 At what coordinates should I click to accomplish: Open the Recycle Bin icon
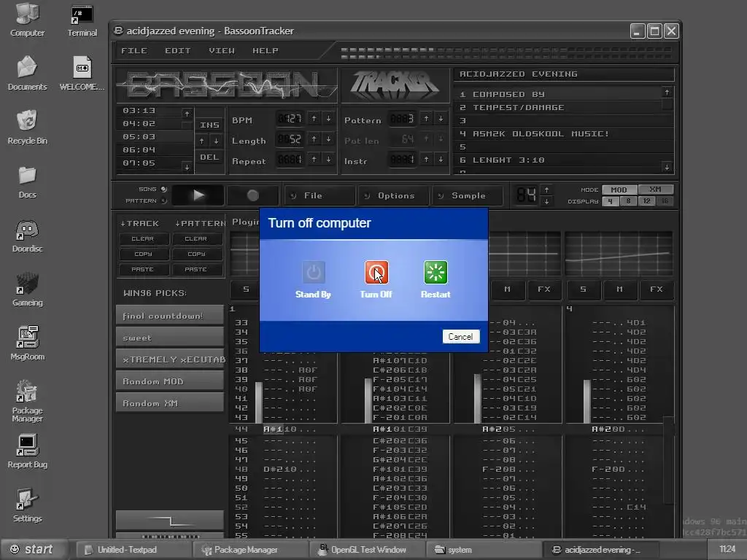pyautogui.click(x=27, y=127)
